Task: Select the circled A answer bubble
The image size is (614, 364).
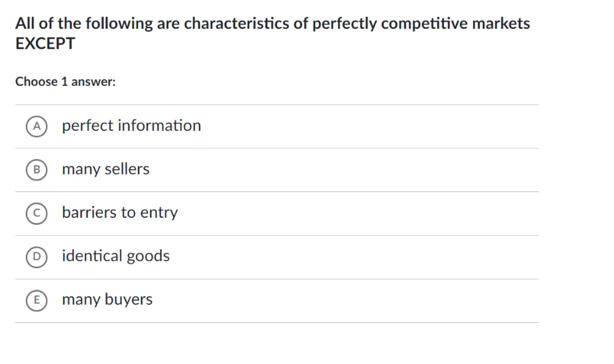Action: click(x=37, y=127)
